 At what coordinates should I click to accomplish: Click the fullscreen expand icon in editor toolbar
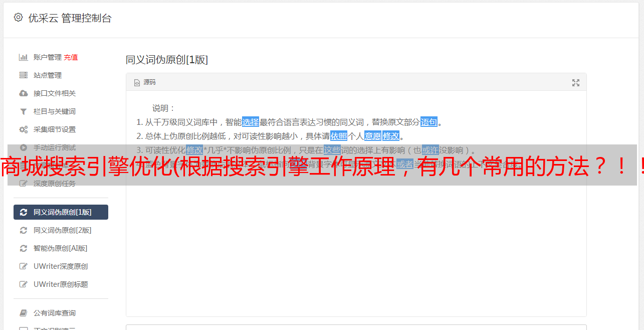[x=576, y=83]
